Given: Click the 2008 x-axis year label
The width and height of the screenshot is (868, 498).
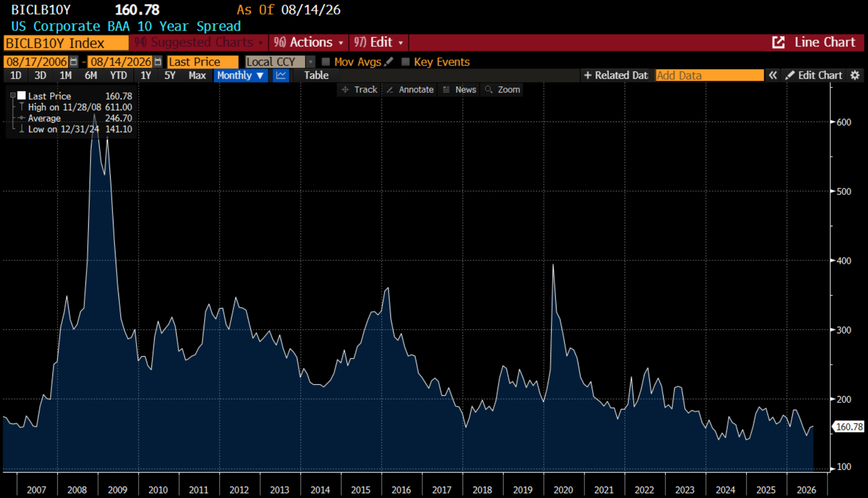Looking at the screenshot, I should click(x=77, y=490).
